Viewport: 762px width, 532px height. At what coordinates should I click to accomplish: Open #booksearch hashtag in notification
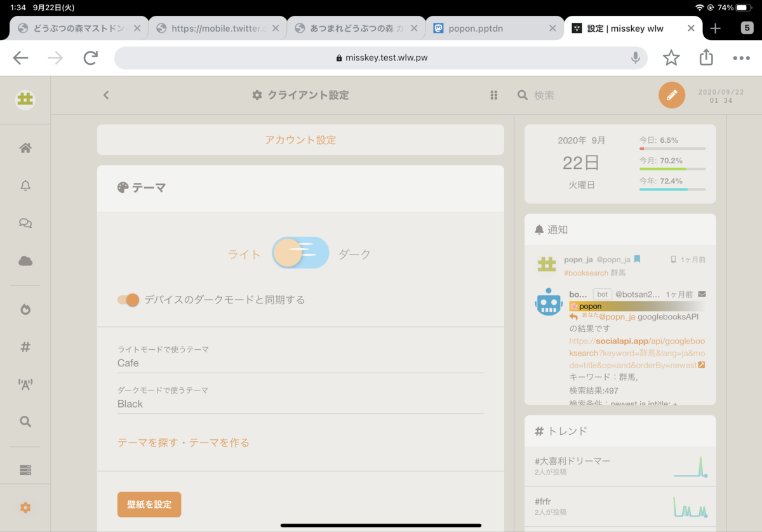point(586,272)
